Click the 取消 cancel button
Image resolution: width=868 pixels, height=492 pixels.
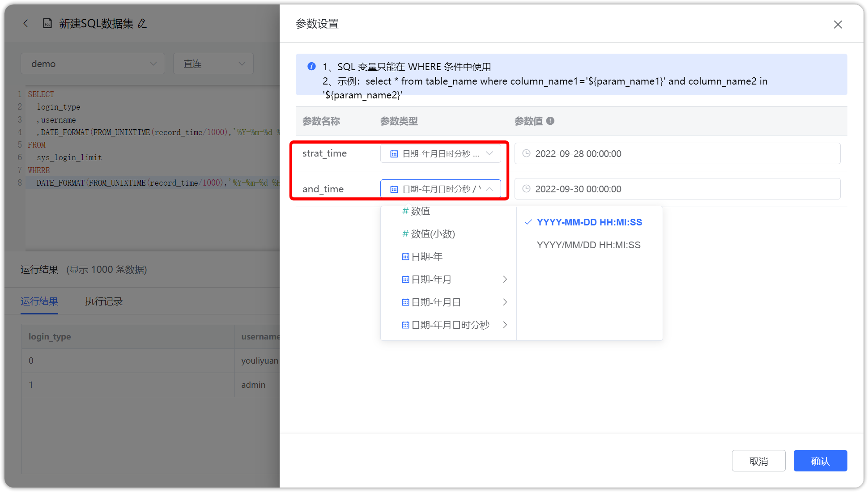coord(758,460)
